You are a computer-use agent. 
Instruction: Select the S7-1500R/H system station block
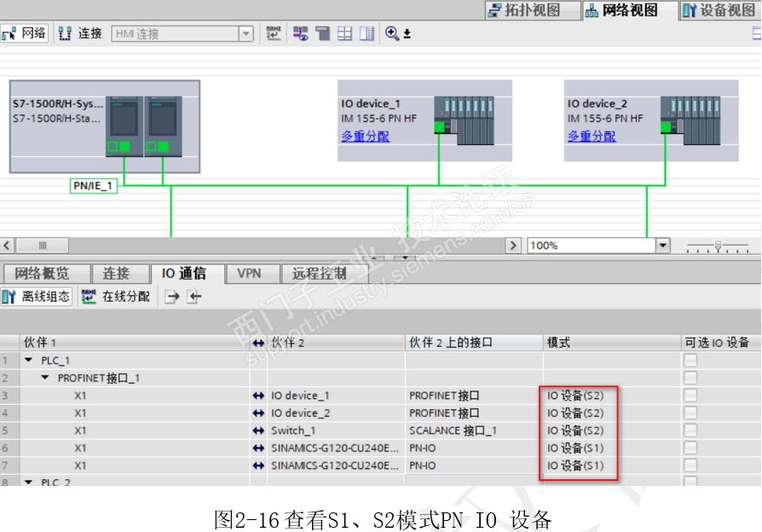(105, 126)
